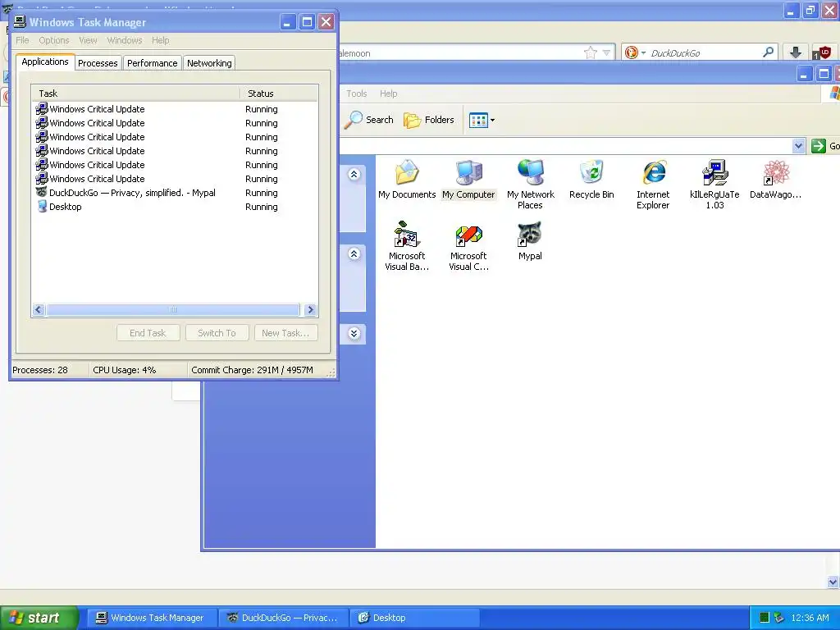The width and height of the screenshot is (840, 630).
Task: Open Help menu in Desktop Explorer window
Action: [388, 94]
